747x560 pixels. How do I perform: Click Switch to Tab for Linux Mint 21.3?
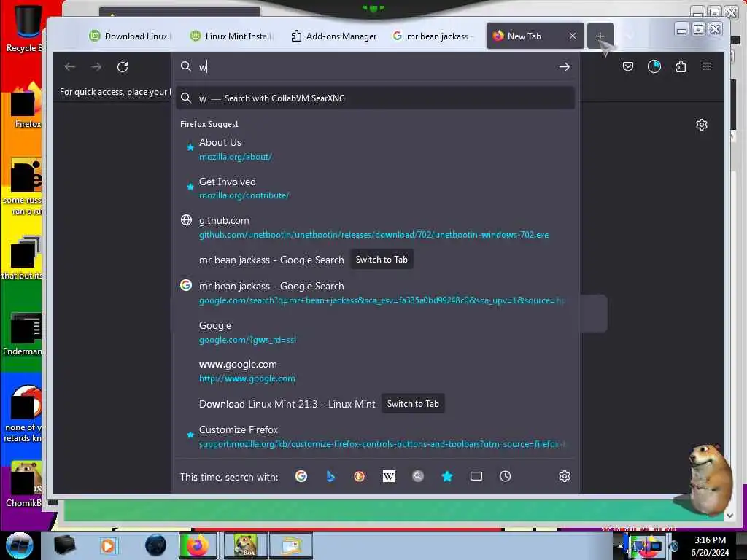tap(413, 404)
